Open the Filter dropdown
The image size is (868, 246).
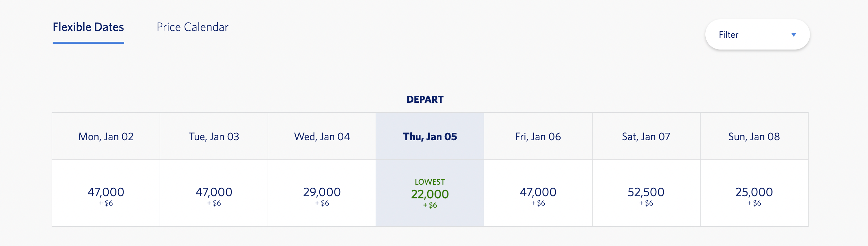pos(757,35)
